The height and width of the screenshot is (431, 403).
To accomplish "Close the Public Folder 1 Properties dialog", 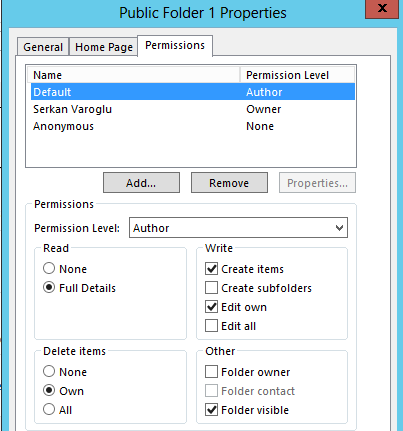I will pos(382,8).
